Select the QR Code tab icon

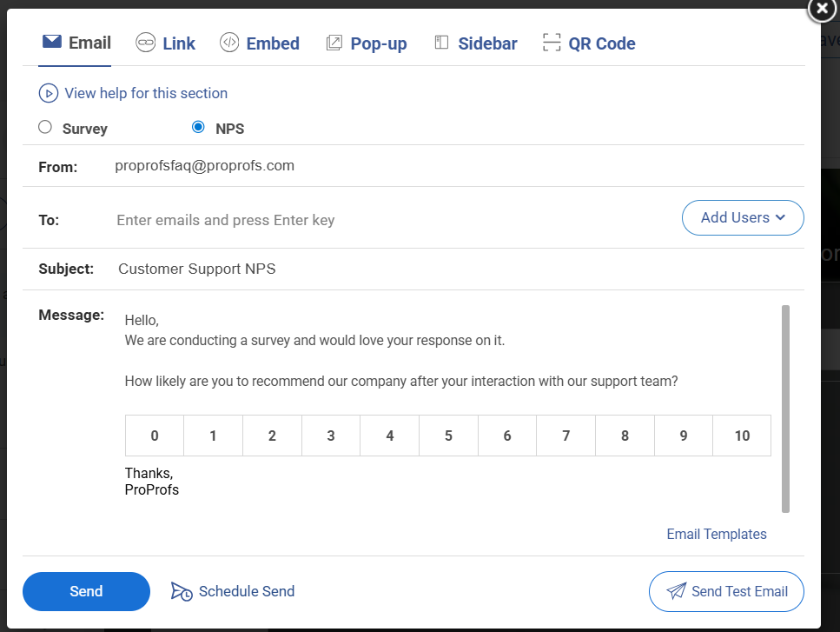[x=551, y=41]
